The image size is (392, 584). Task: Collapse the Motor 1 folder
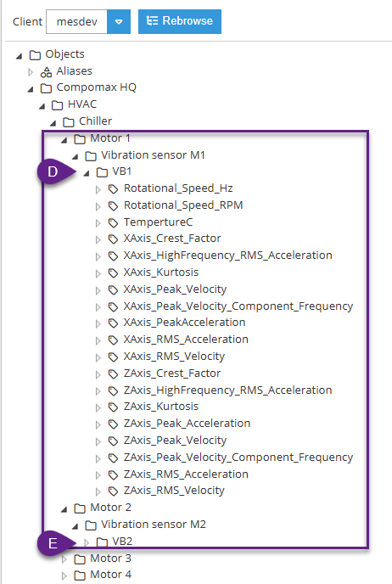click(64, 140)
